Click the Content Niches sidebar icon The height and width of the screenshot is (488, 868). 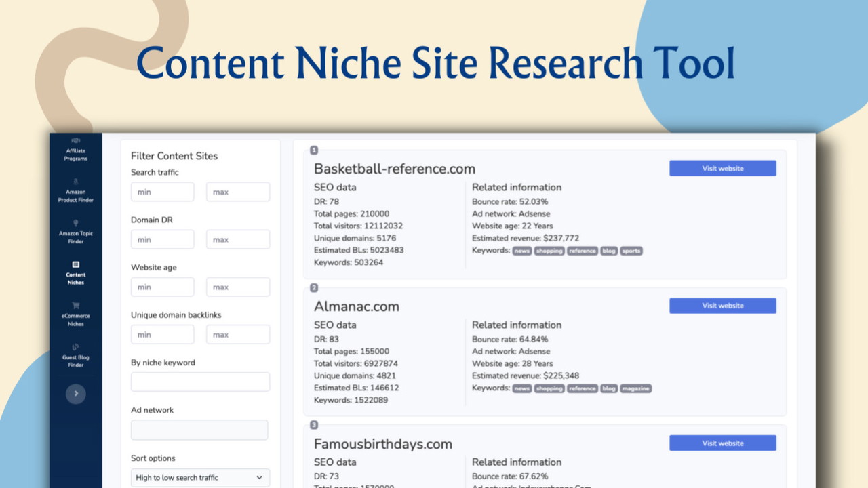click(x=76, y=265)
